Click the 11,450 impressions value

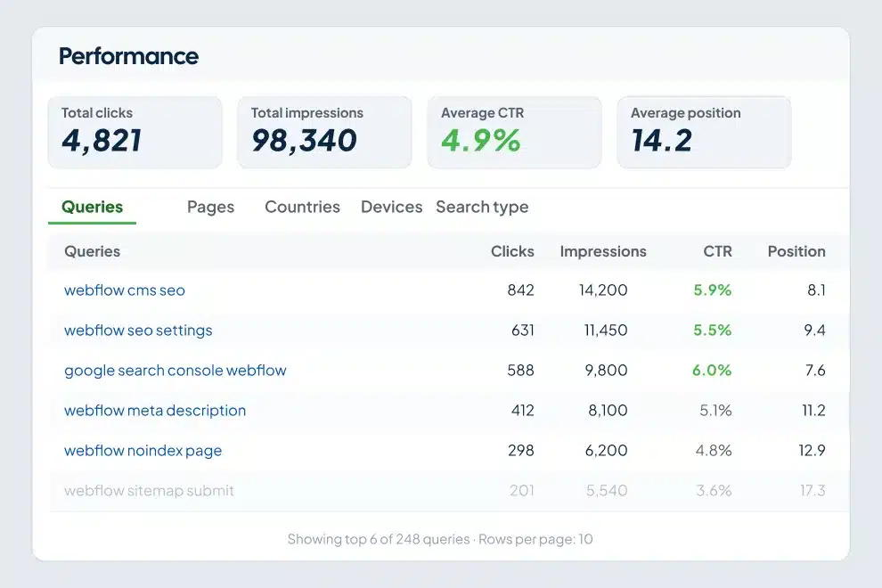click(x=606, y=331)
